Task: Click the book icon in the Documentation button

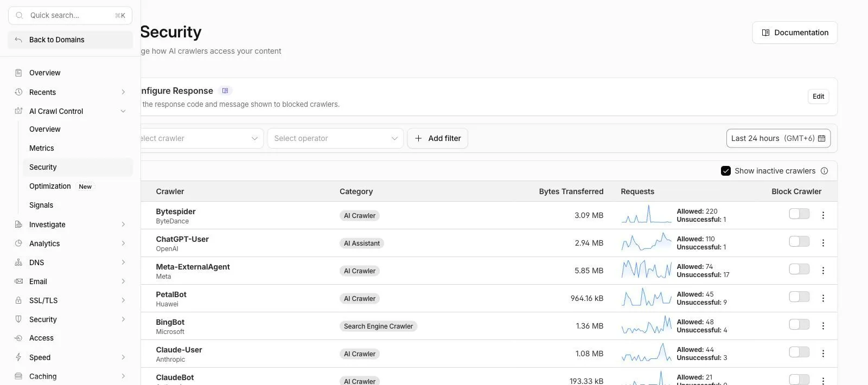Action: 765,33
